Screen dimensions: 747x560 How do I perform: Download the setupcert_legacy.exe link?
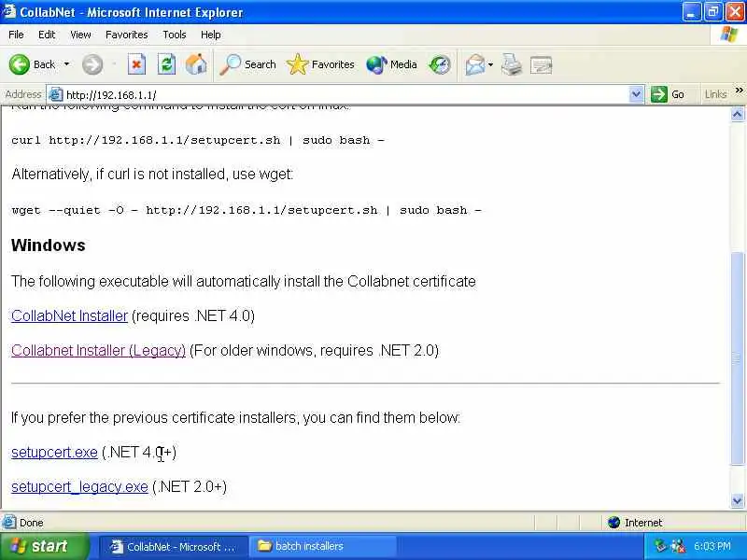coord(79,486)
